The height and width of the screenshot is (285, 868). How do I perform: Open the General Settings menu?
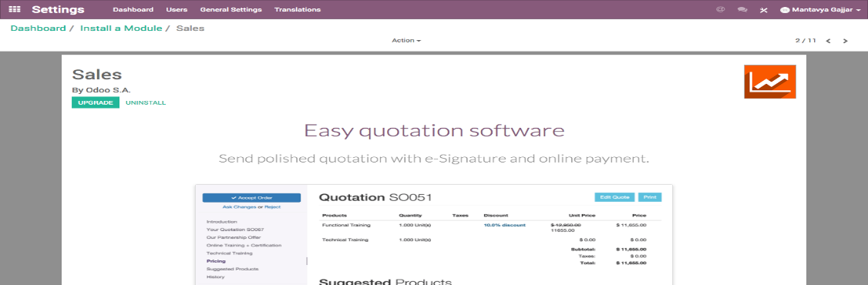click(230, 9)
